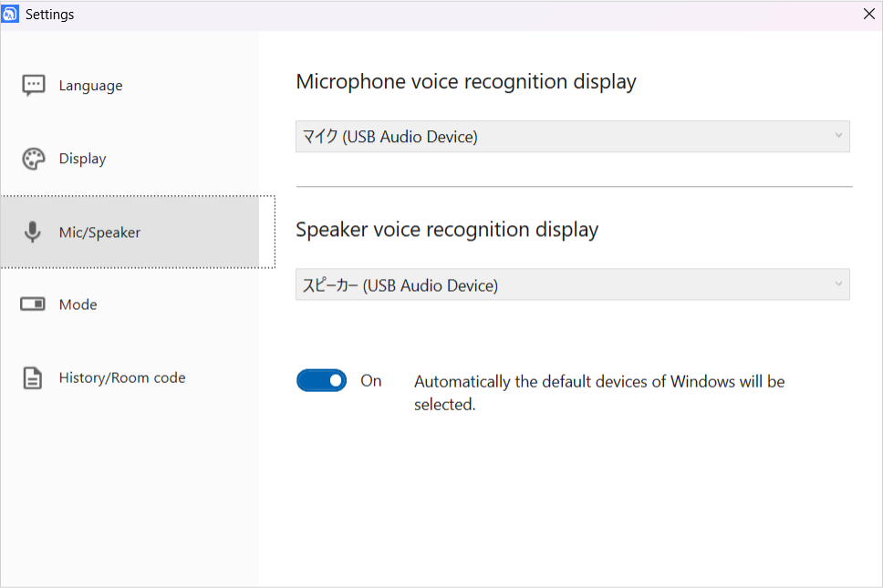
Task: Click the Mic/Speaker microphone icon
Action: pos(33,232)
